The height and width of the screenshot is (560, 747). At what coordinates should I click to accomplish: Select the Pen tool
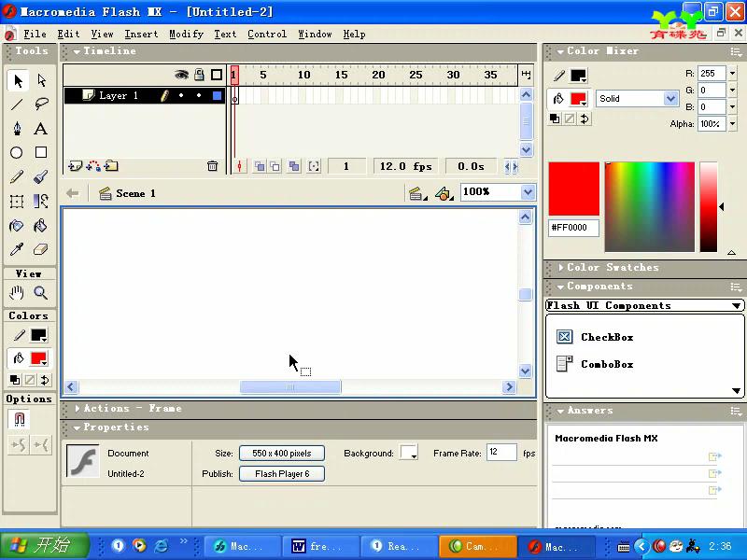pyautogui.click(x=17, y=129)
